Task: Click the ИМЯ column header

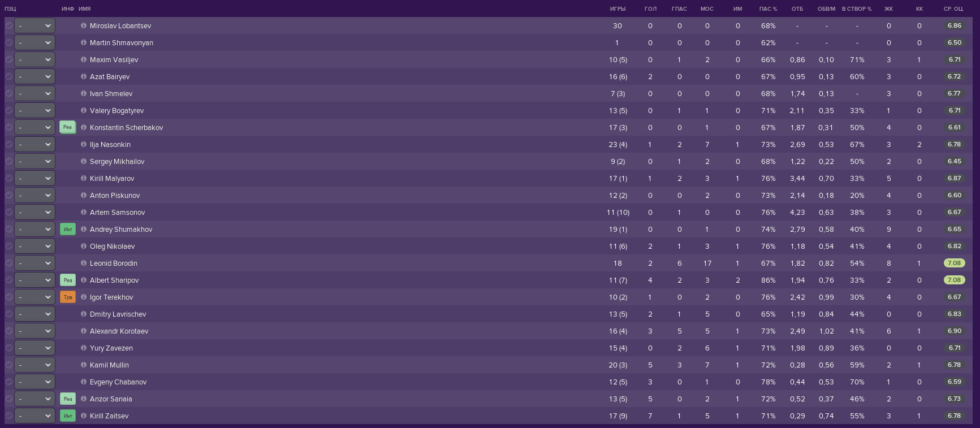Action: [x=85, y=8]
